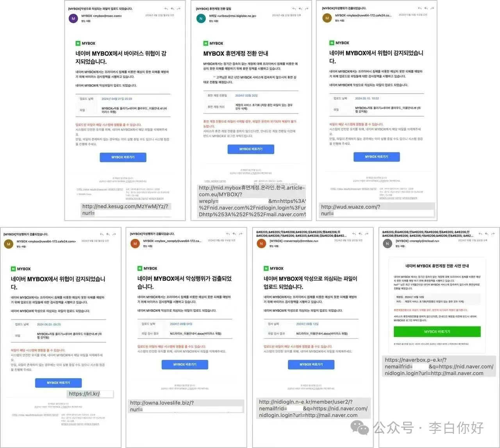Click the naverbox.p-e.kr URL text

pos(439,366)
